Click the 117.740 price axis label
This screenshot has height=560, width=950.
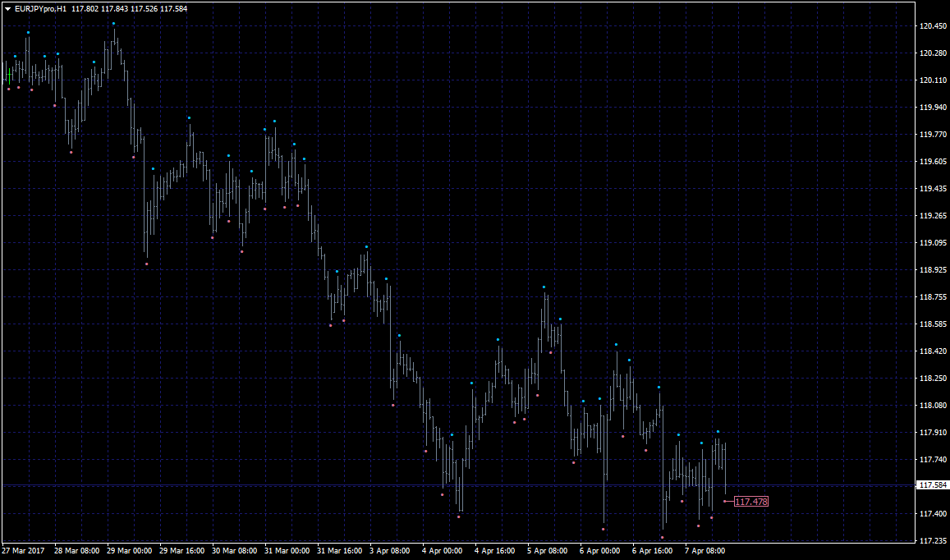pos(933,460)
